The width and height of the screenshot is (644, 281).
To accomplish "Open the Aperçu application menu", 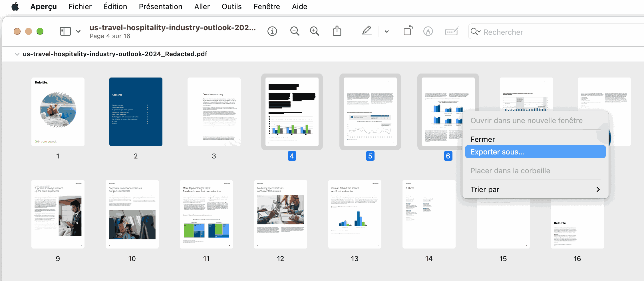I will pyautogui.click(x=43, y=6).
